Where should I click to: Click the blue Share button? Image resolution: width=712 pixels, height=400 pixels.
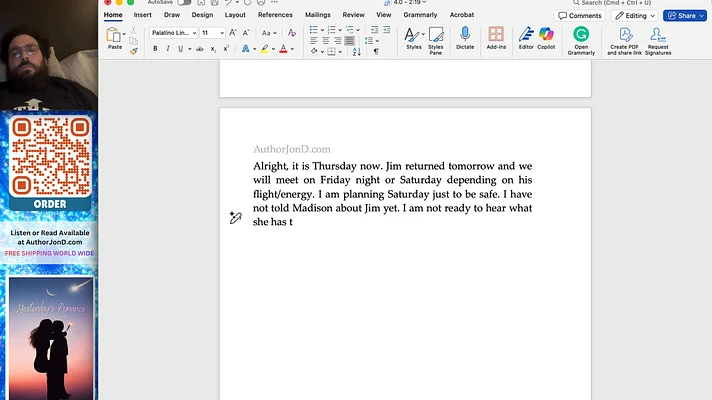685,15
